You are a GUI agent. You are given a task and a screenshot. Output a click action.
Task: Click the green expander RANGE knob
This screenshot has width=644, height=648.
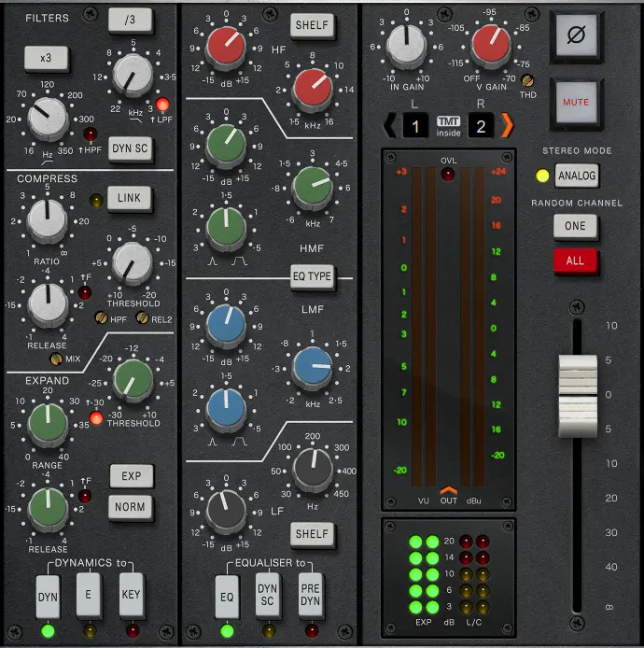click(48, 425)
